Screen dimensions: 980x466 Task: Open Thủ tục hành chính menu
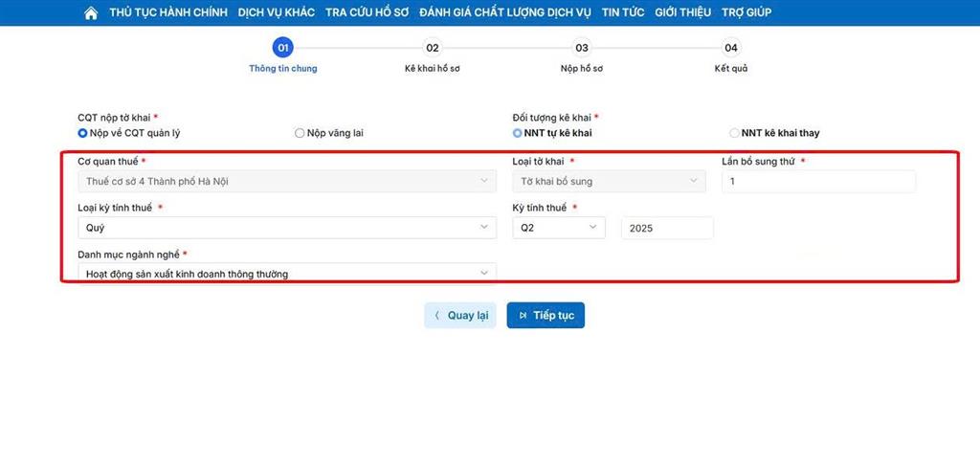(x=168, y=12)
